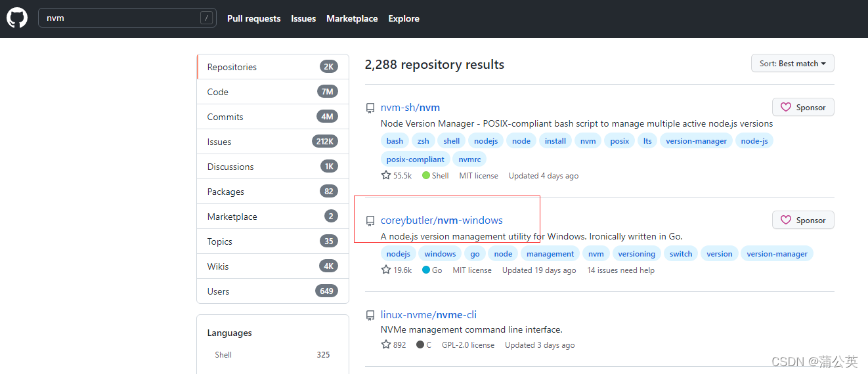Select the Discussions filter
The image size is (868, 374).
point(272,167)
